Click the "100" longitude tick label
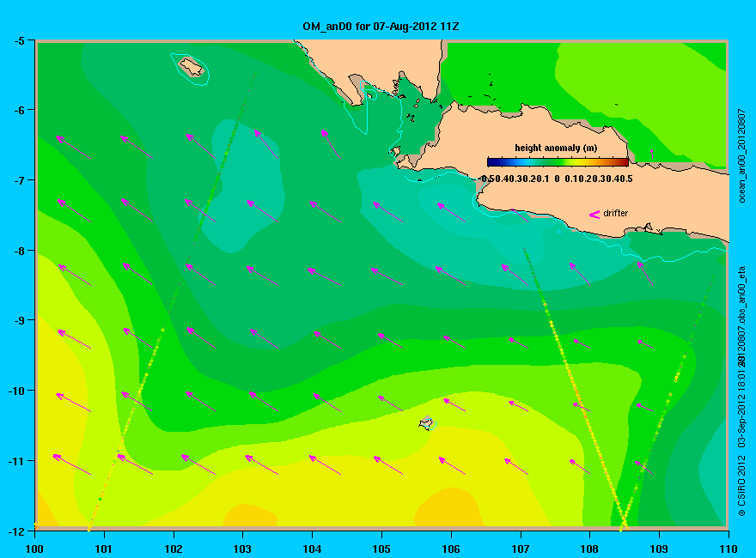Image resolution: width=756 pixels, height=558 pixels. point(34,549)
